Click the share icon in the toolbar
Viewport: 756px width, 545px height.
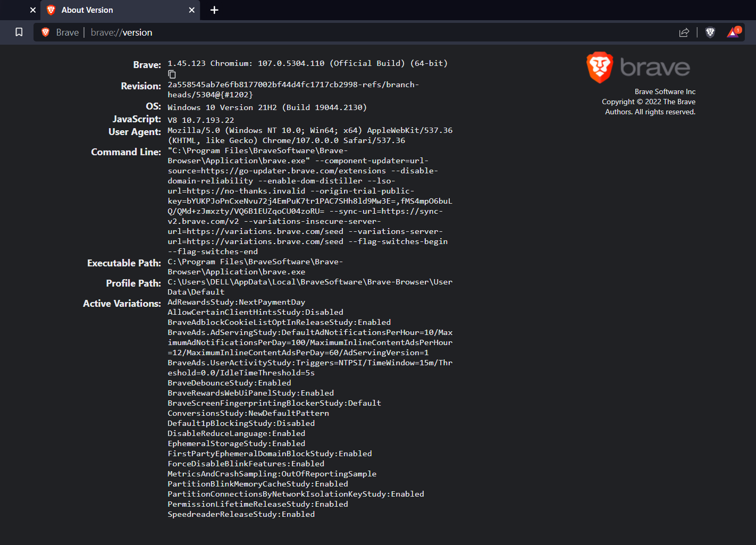[684, 32]
